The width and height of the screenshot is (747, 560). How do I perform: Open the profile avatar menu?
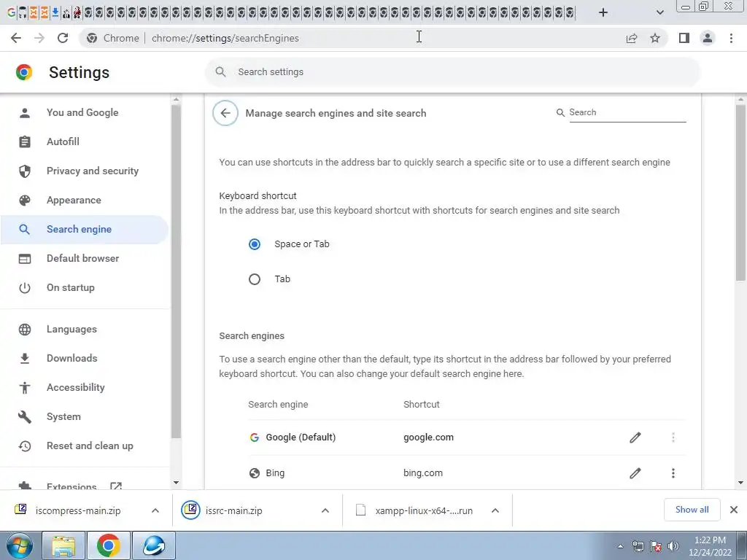pos(708,38)
